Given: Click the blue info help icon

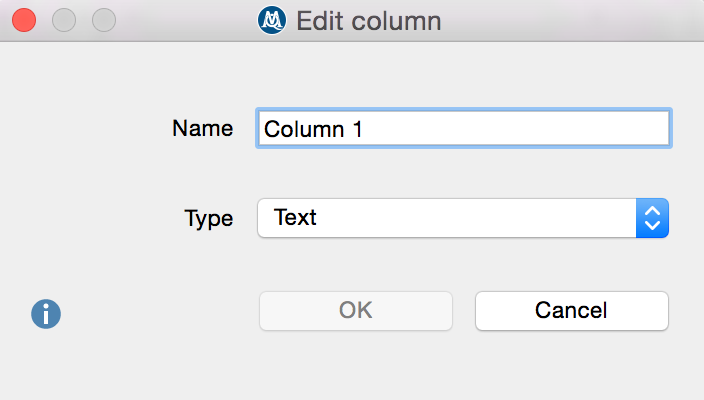Looking at the screenshot, I should (x=46, y=314).
